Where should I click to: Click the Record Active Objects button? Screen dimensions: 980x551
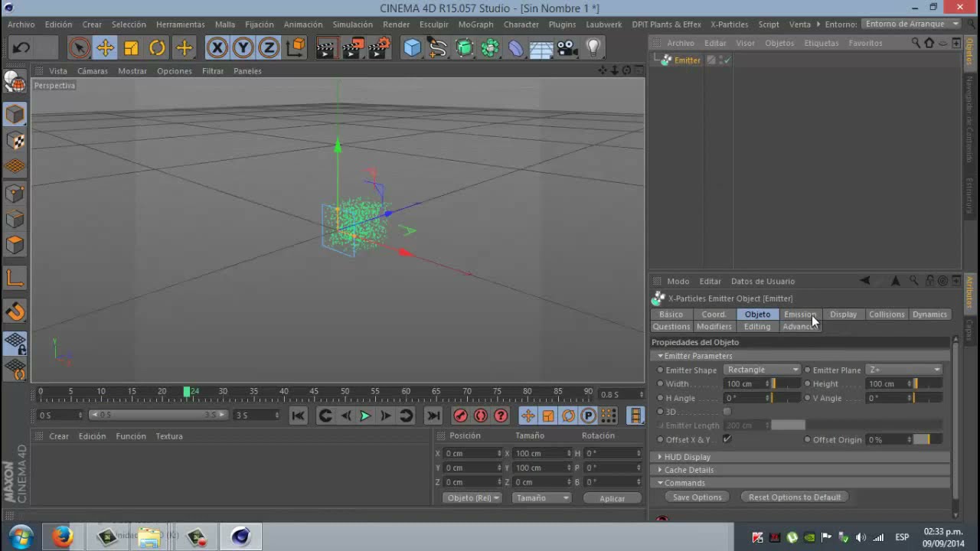460,416
